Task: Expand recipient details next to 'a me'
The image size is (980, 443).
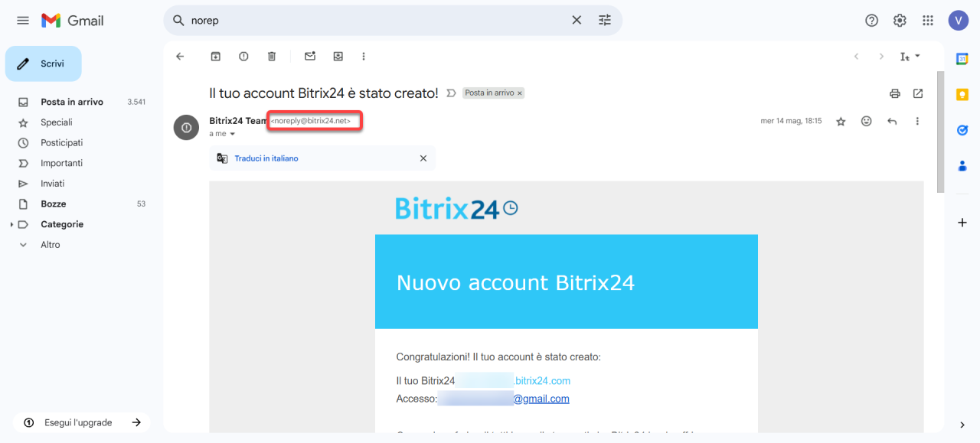Action: 233,134
